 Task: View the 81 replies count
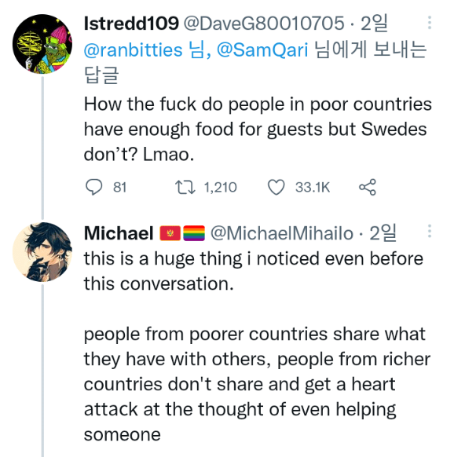click(x=119, y=187)
